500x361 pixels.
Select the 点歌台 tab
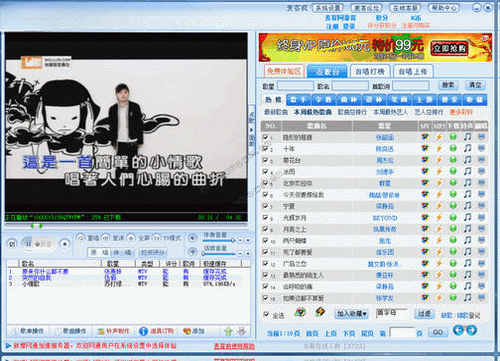tap(327, 71)
